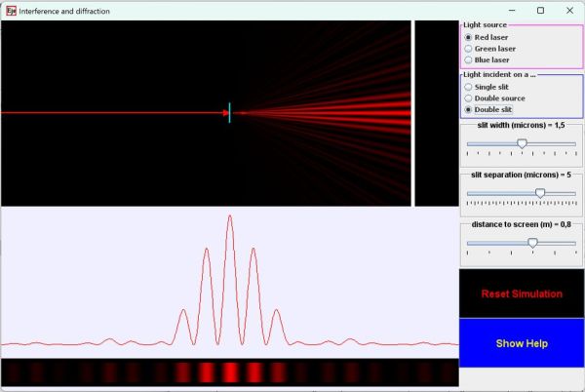Click the distance to screen slider handle
This screenshot has height=392, width=585.
(x=532, y=243)
